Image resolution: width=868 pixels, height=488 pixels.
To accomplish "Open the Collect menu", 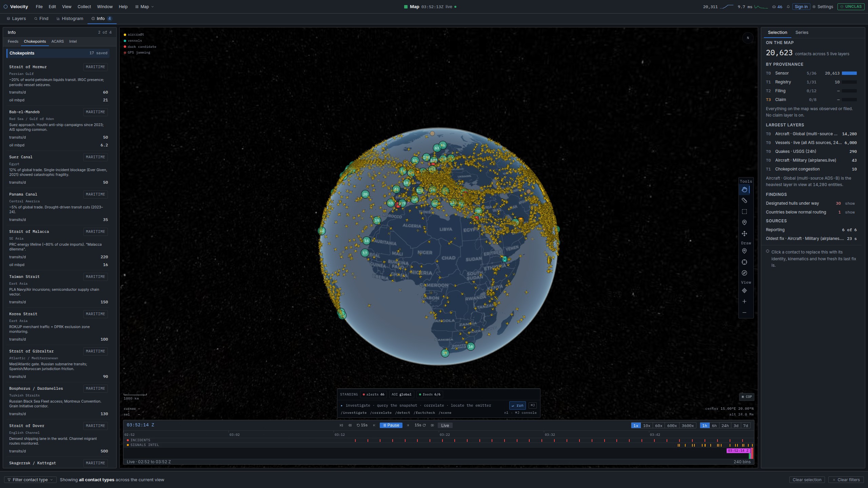I will click(x=84, y=7).
